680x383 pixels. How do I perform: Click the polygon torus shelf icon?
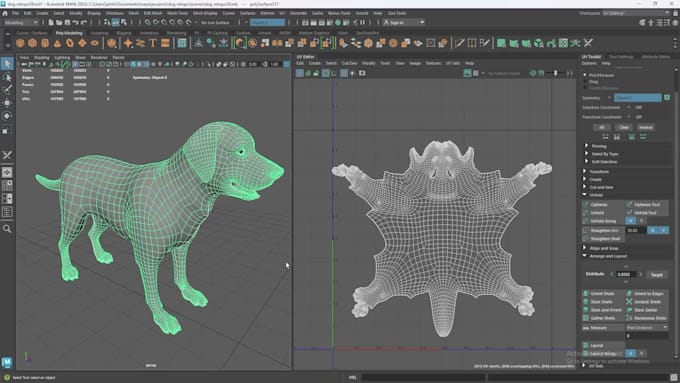(x=70, y=43)
